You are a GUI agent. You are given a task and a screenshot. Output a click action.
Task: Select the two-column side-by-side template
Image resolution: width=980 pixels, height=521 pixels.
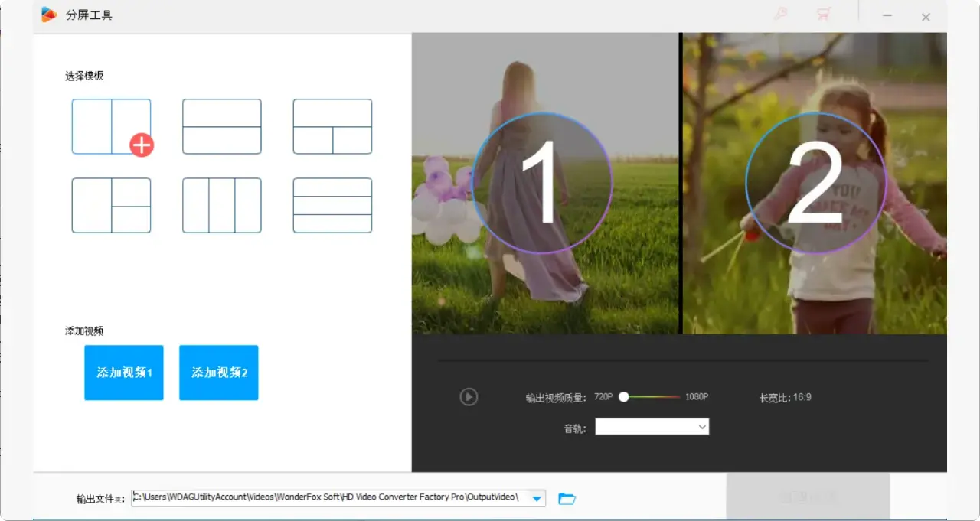(111, 126)
